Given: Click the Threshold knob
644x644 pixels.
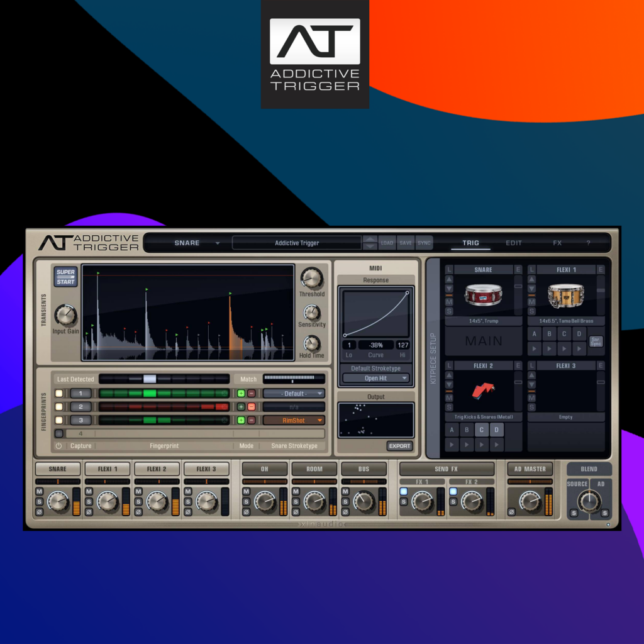Looking at the screenshot, I should 311,277.
